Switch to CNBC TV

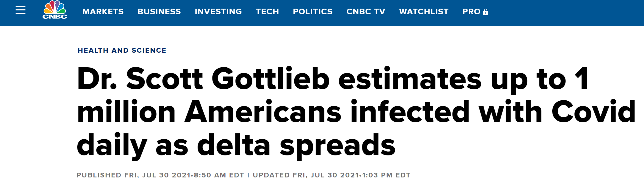[x=366, y=12]
